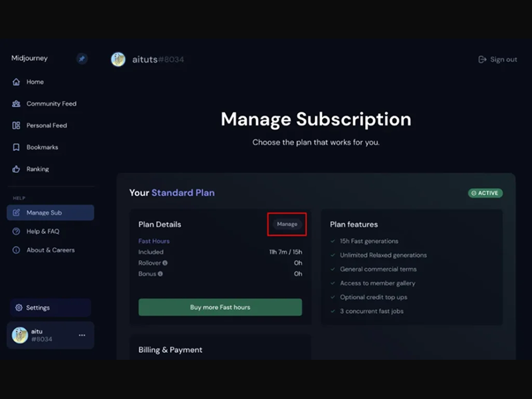Click Optional credit top ups feature
532x399 pixels.
(x=374, y=297)
